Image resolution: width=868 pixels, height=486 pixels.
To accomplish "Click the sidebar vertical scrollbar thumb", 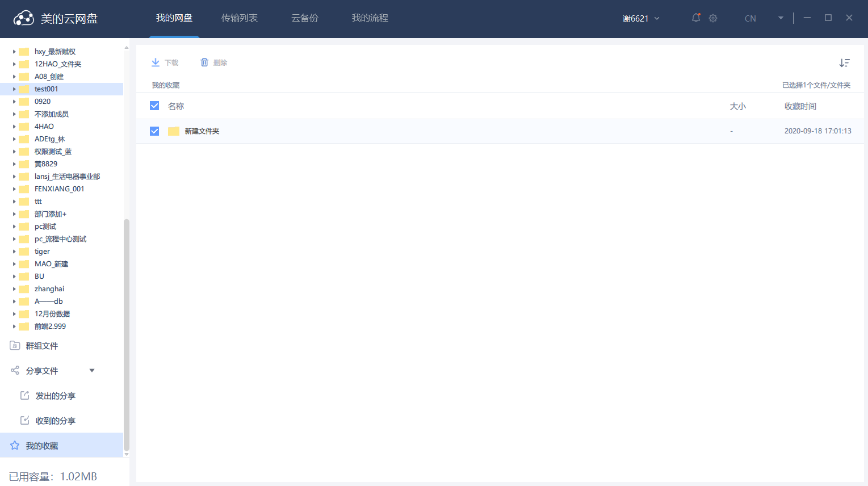I will tap(127, 335).
